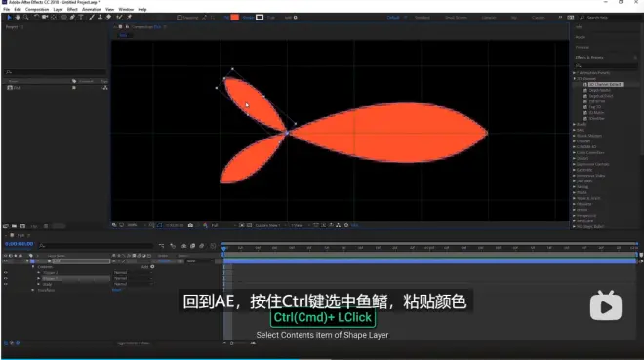Viewport: 644px width, 360px height.
Task: Switch to the Default workspace
Action: pyautogui.click(x=393, y=18)
